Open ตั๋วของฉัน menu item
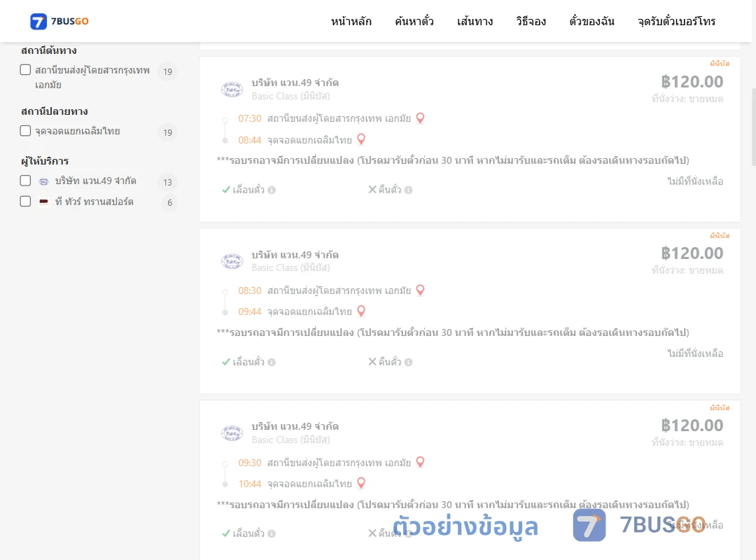The image size is (756, 560). 591,21
